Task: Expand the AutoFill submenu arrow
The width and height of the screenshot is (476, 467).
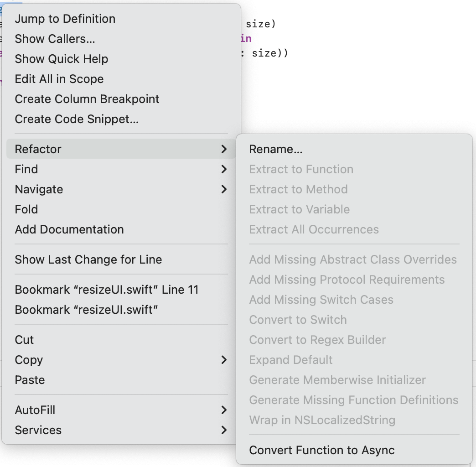Action: (x=223, y=410)
